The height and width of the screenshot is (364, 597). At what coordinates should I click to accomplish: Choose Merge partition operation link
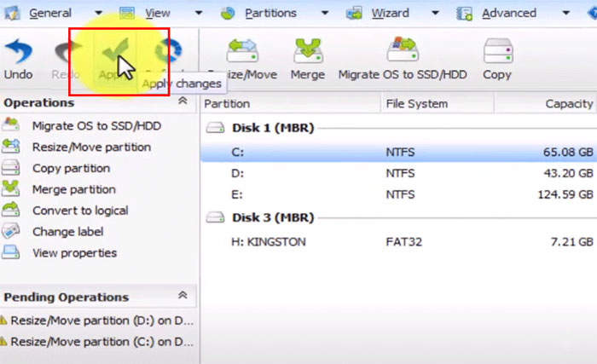point(74,189)
